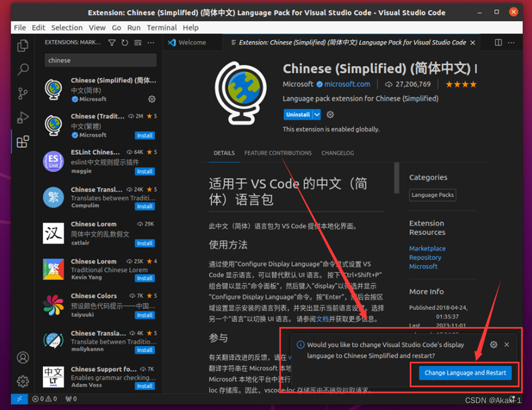The width and height of the screenshot is (532, 410).
Task: Open the Search view in activity bar
Action: pos(23,69)
